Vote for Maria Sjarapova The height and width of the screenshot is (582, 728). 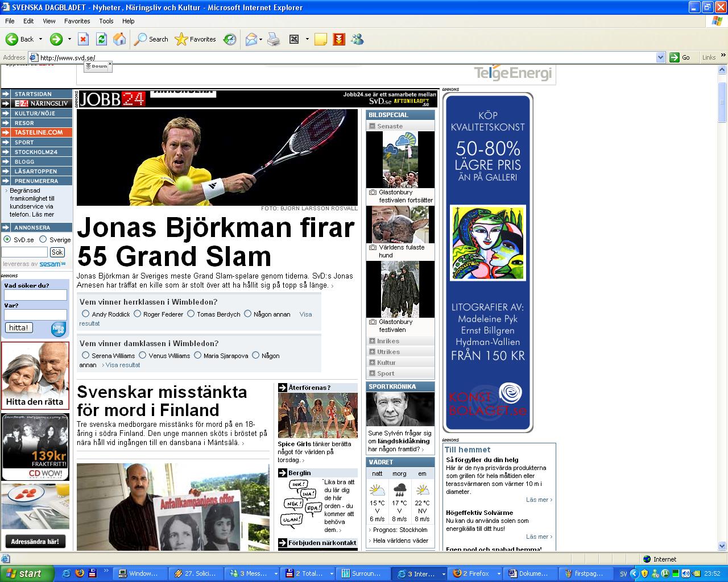tap(197, 355)
